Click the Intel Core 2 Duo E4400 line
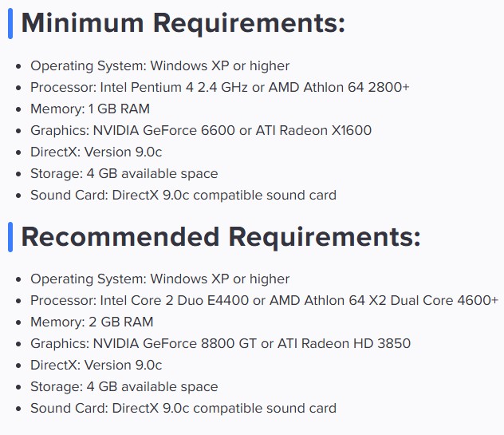The image size is (504, 435). tap(264, 301)
